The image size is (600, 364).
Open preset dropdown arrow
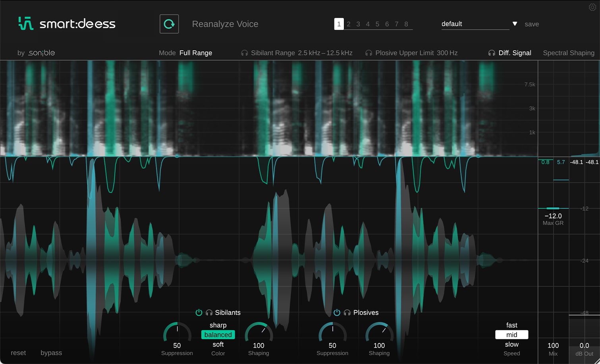coord(515,24)
